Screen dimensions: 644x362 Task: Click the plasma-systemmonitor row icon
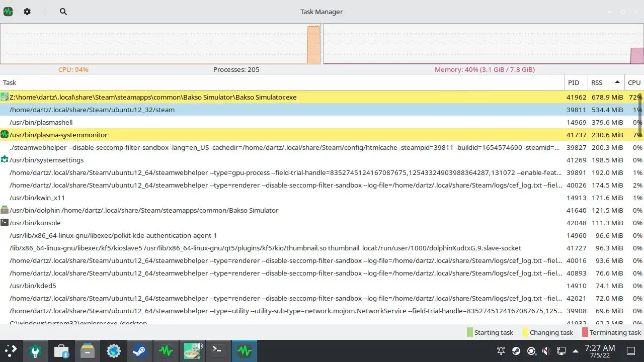point(5,135)
